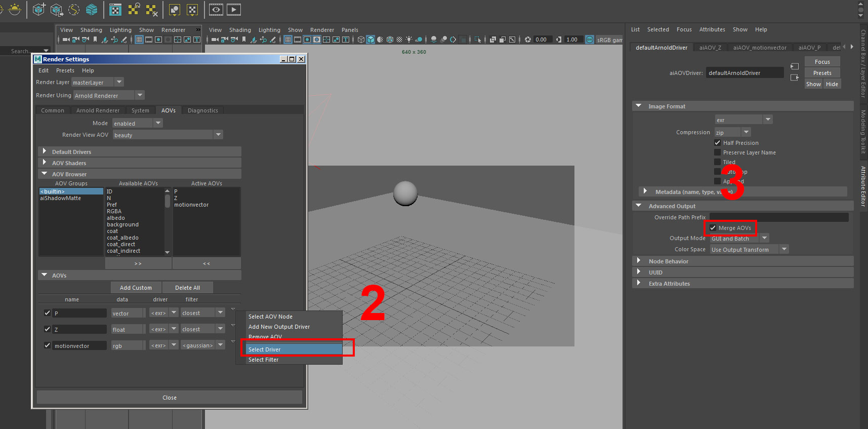Viewport: 868px width, 429px height.
Task: Expand the AOV Shaders section
Action: [x=139, y=163]
